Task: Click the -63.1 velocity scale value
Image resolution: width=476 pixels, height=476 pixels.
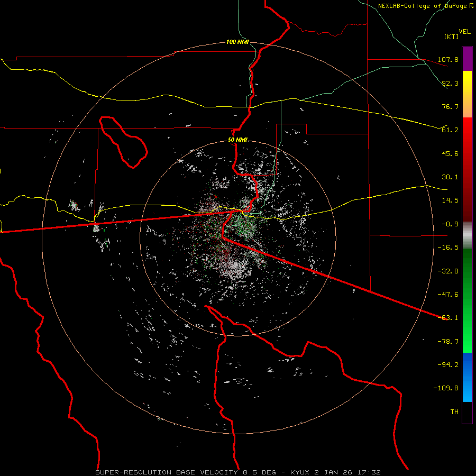Action: (x=448, y=318)
